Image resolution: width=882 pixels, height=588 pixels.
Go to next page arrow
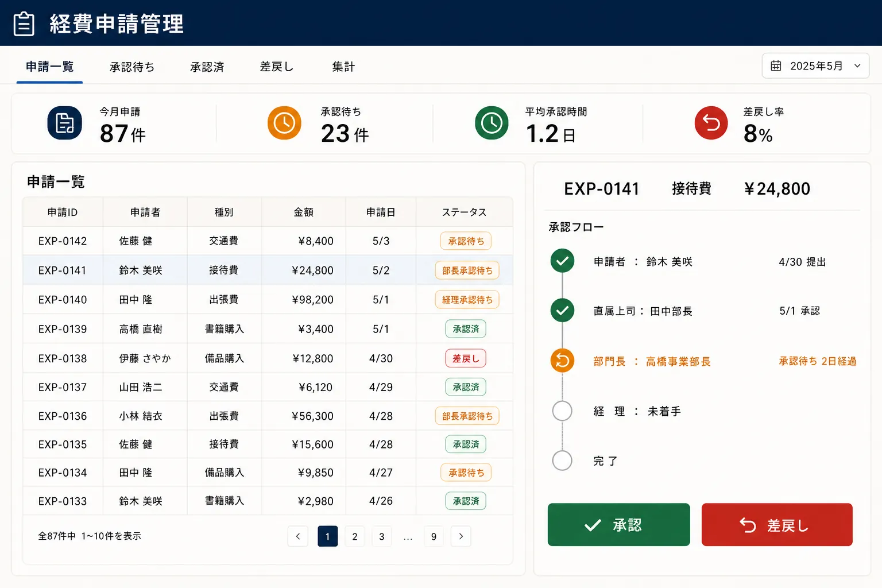pyautogui.click(x=461, y=536)
